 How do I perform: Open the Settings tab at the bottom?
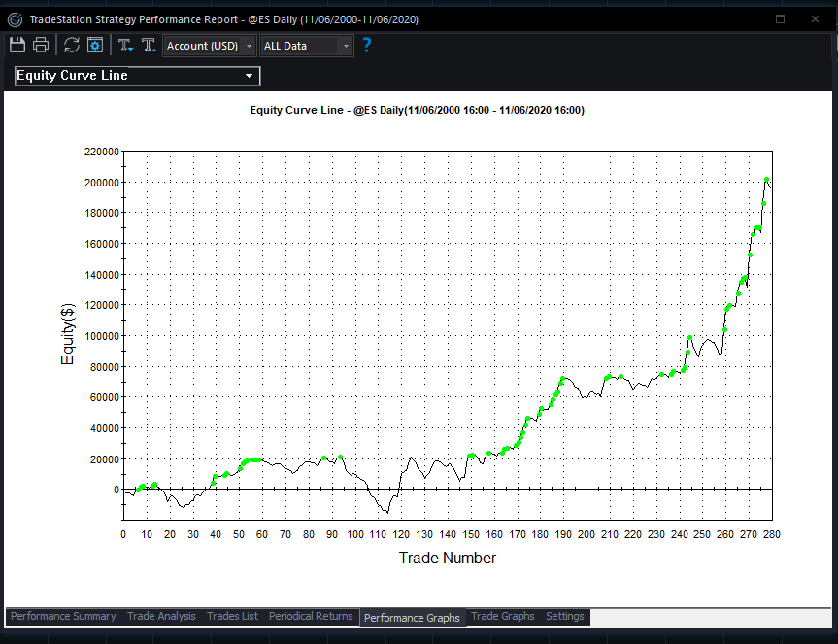564,616
